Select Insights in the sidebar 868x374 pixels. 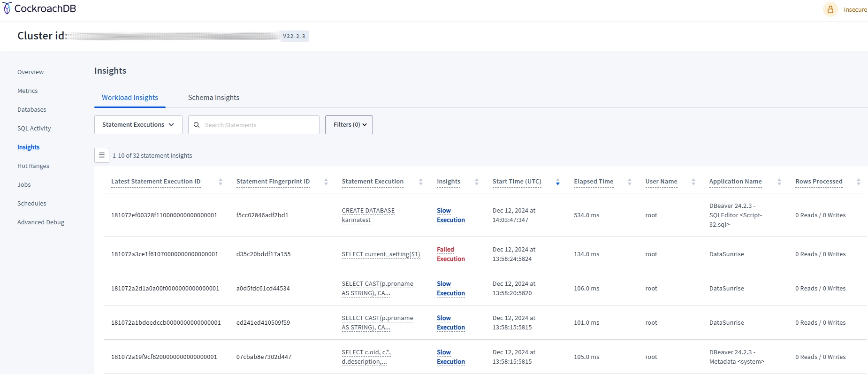[x=29, y=147]
